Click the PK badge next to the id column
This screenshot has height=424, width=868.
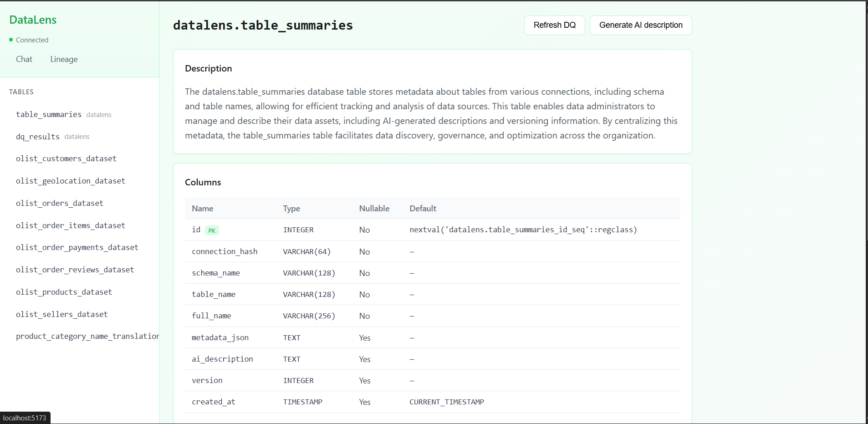click(x=212, y=230)
